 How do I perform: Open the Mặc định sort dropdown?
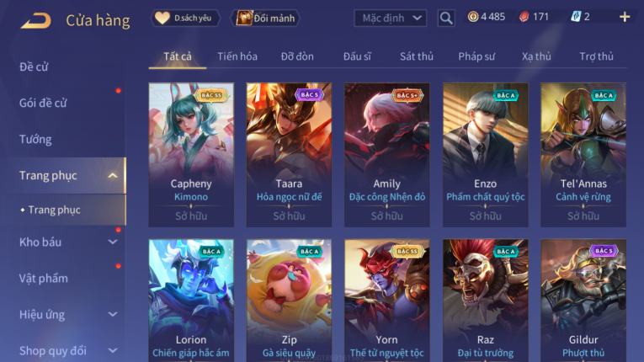pyautogui.click(x=390, y=18)
